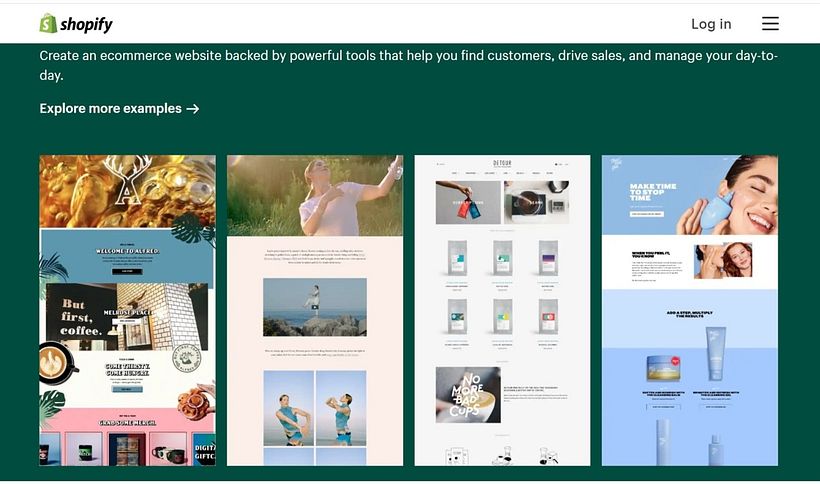Select the 'No More Bad Cups' image
820x484 pixels.
click(468, 394)
